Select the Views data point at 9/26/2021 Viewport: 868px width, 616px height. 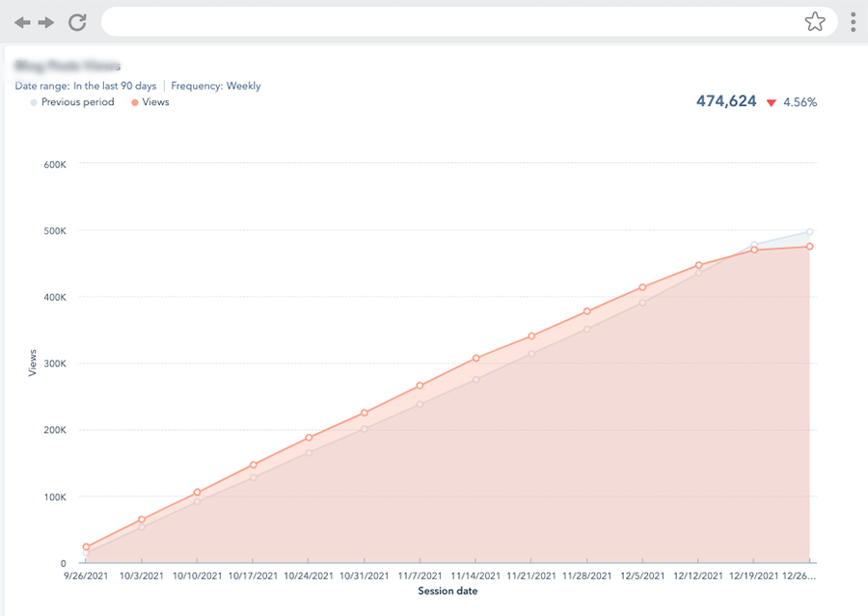[x=87, y=547]
